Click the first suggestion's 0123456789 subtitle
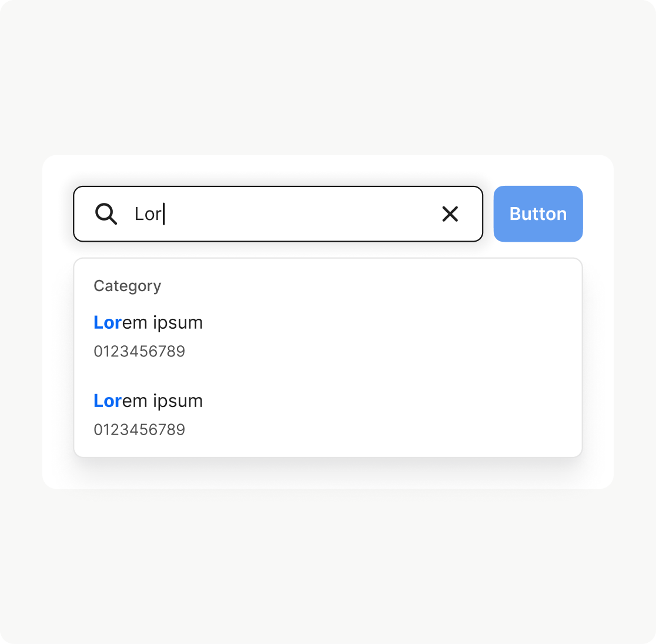This screenshot has width=656, height=644. coord(139,352)
